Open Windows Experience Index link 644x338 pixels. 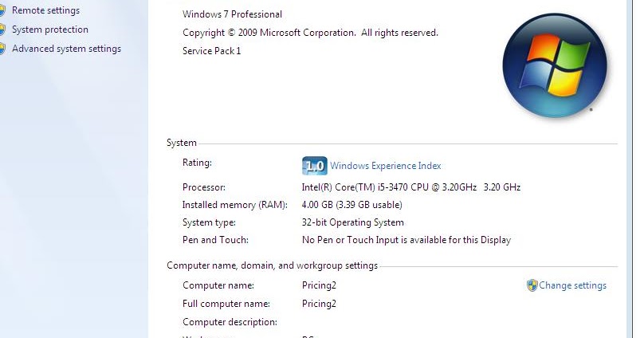coord(385,166)
